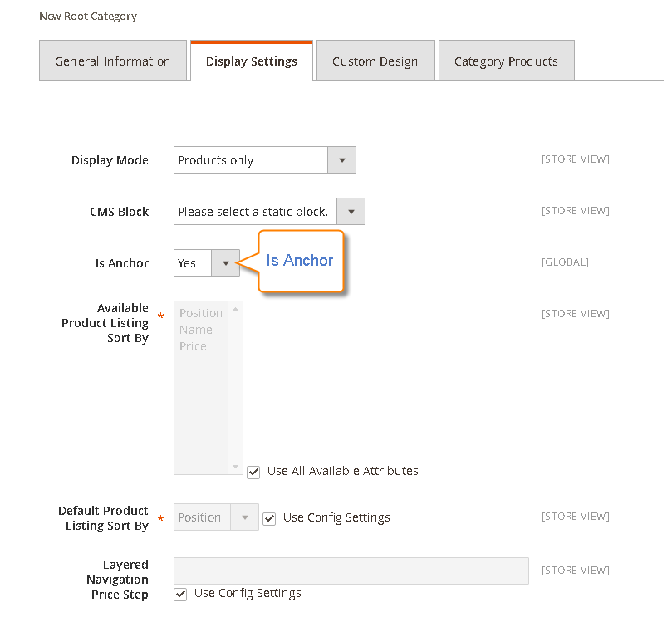Disable Use Config Settings for default sort
Viewport: 672px width, 622px height.
point(269,517)
